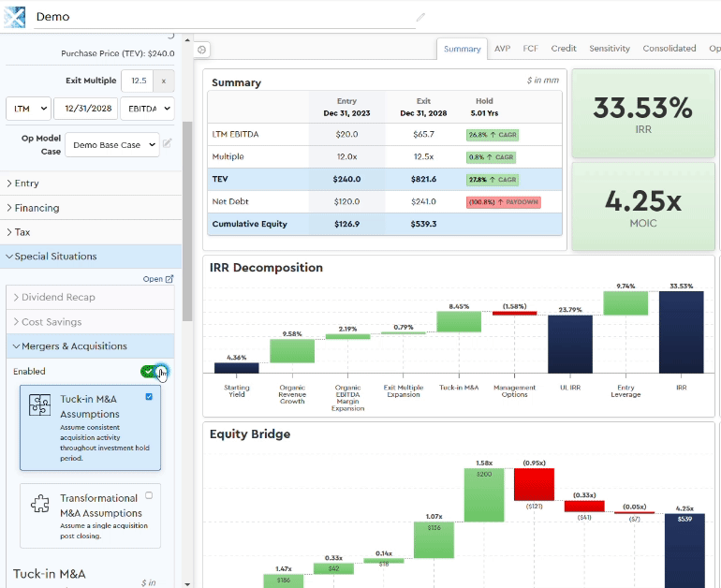This screenshot has height=588, width=721.
Task: Click the left panel scrollbar up arrow
Action: [x=187, y=42]
